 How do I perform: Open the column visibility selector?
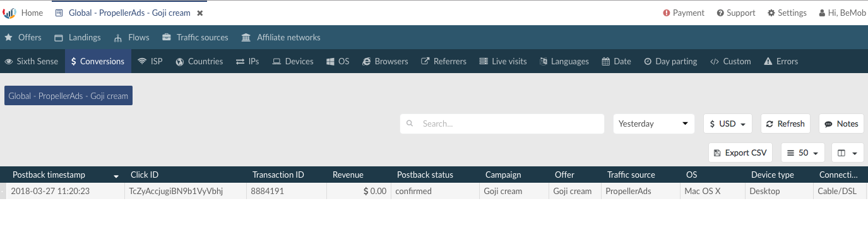[848, 152]
